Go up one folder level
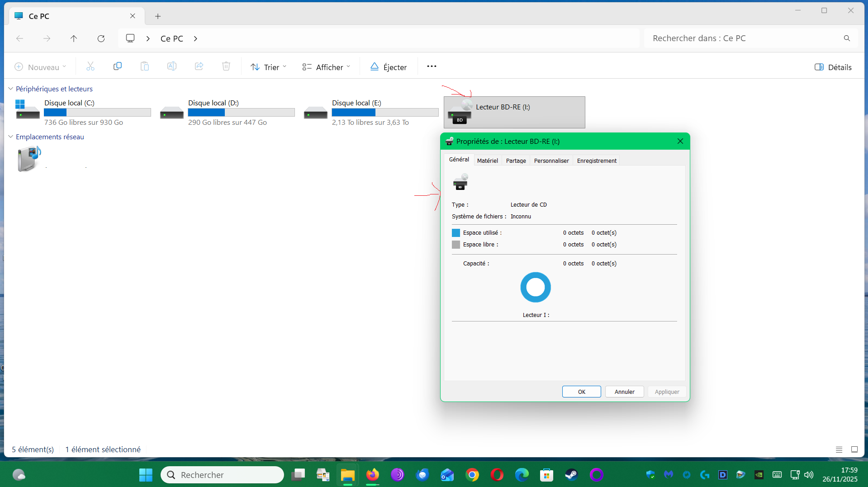Viewport: 868px width, 487px height. tap(74, 38)
